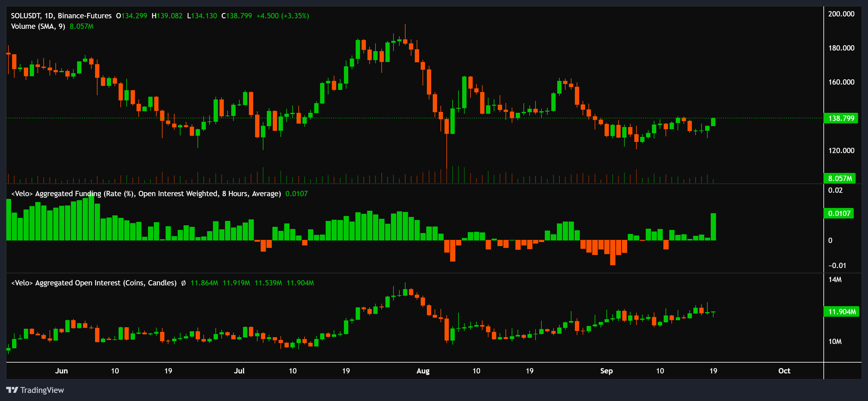Click the Aug label on time axis
The height and width of the screenshot is (401, 868).
pos(423,371)
